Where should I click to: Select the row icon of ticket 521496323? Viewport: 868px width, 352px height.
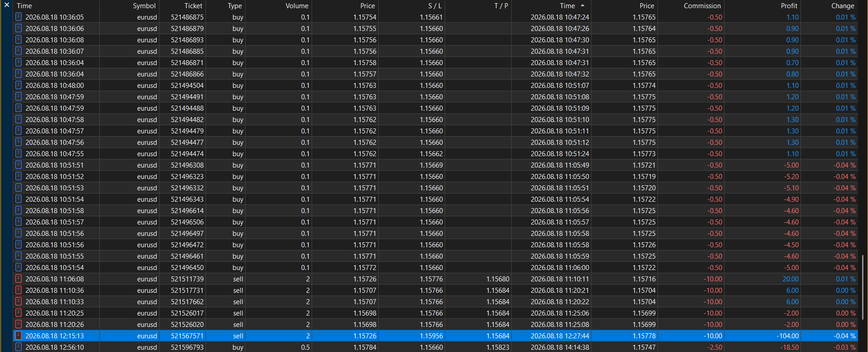pos(19,176)
